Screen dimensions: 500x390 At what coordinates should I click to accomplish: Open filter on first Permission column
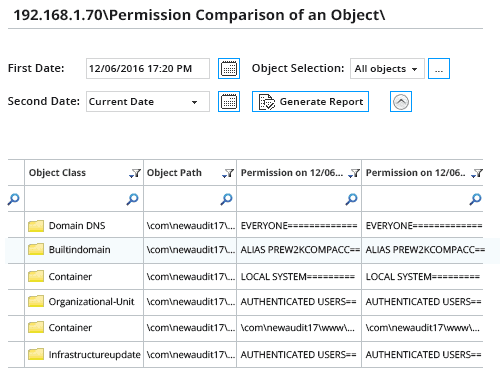pos(354,173)
